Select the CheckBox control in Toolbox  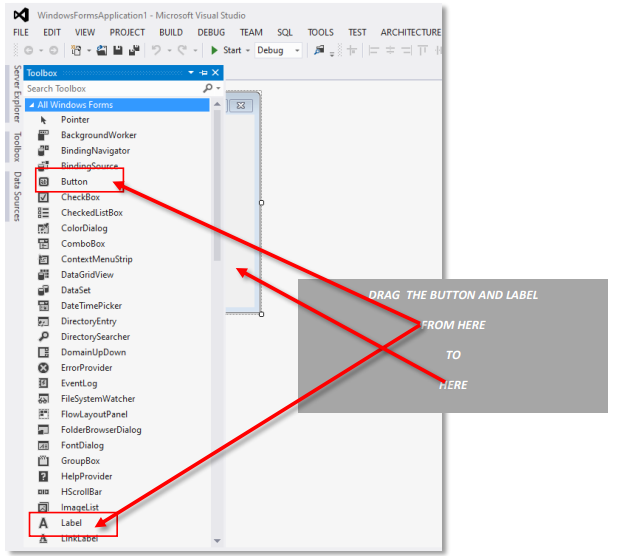[x=80, y=197]
